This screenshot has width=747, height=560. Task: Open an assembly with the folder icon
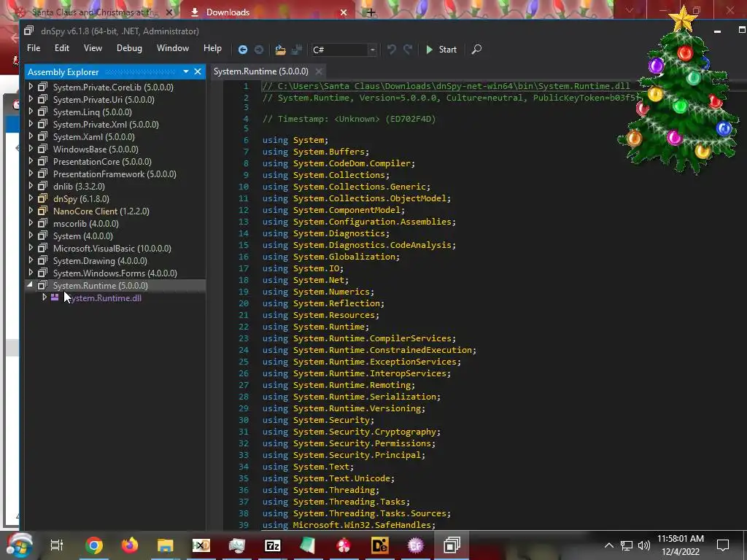pos(281,50)
